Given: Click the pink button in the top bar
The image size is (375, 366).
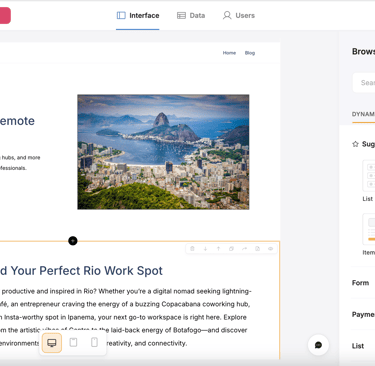Looking at the screenshot, I should point(5,16).
